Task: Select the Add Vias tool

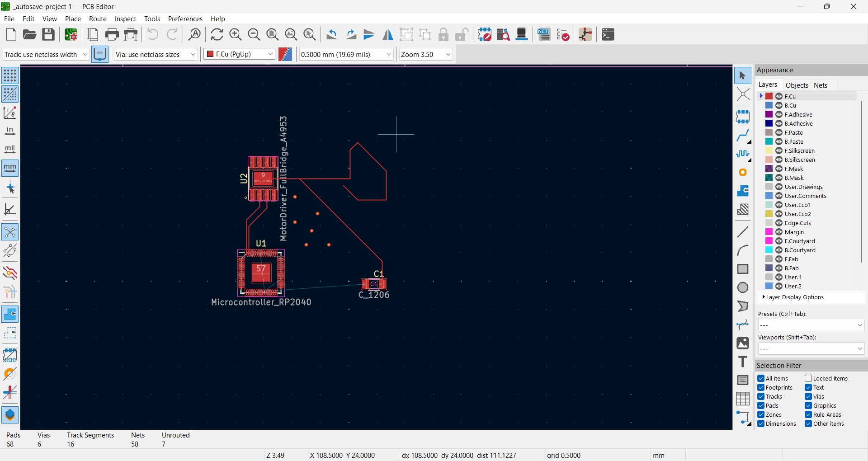Action: (743, 173)
